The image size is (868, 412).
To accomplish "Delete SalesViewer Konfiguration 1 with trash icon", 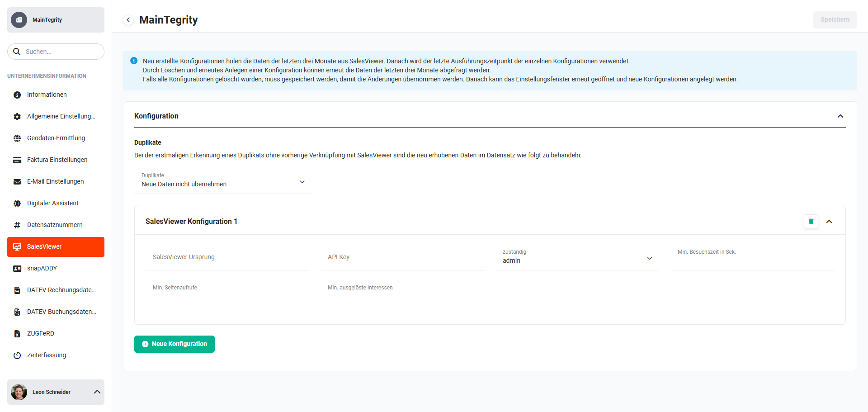I will 811,222.
